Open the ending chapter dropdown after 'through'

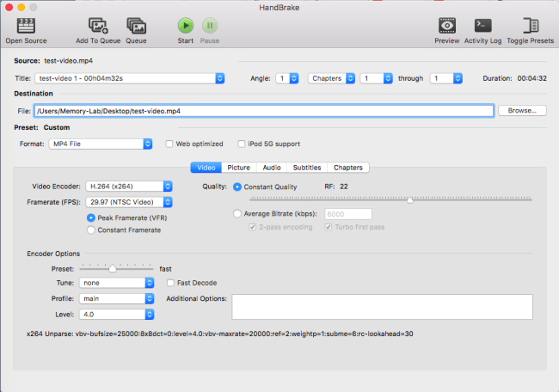(x=446, y=78)
